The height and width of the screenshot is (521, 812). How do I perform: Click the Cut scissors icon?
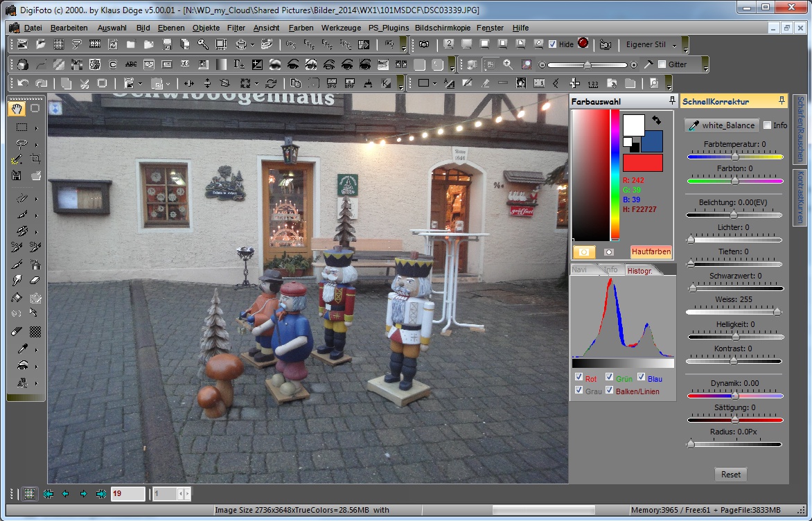click(85, 82)
